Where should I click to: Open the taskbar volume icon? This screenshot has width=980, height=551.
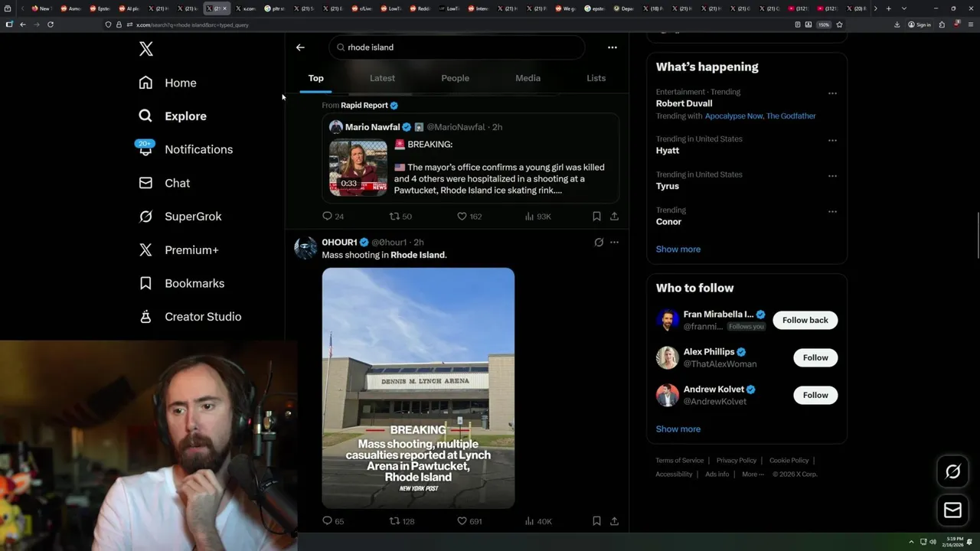[x=933, y=542]
